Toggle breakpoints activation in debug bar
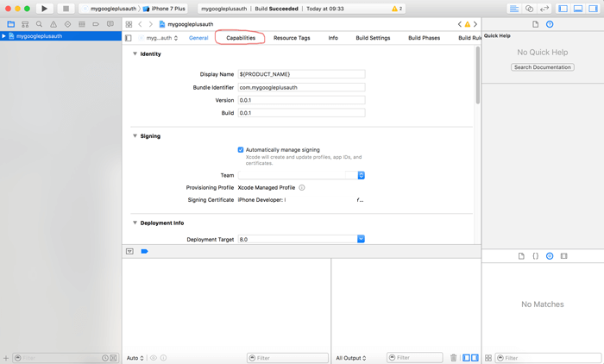 click(144, 252)
